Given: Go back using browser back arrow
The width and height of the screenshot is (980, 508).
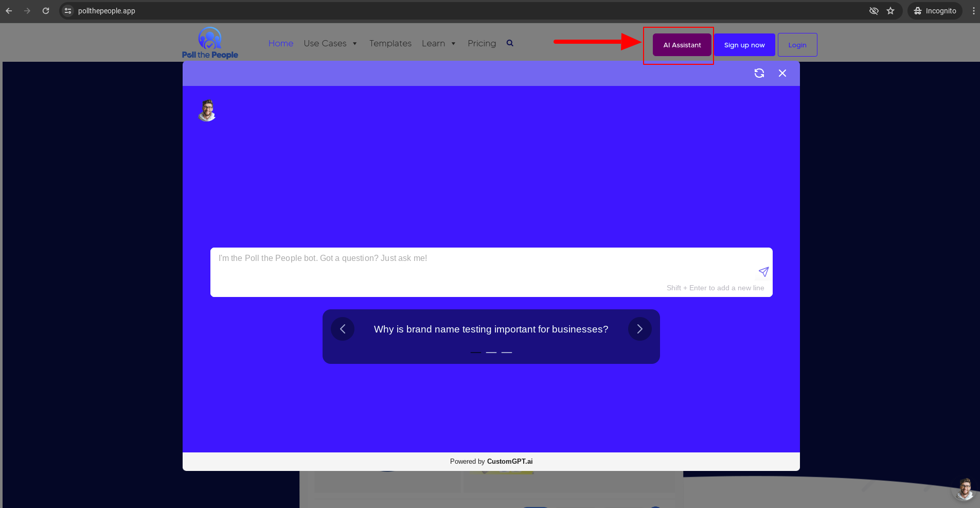Looking at the screenshot, I should point(9,11).
